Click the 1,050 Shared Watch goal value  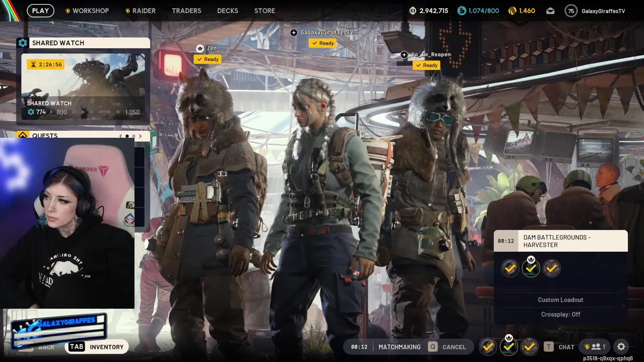[x=132, y=112]
